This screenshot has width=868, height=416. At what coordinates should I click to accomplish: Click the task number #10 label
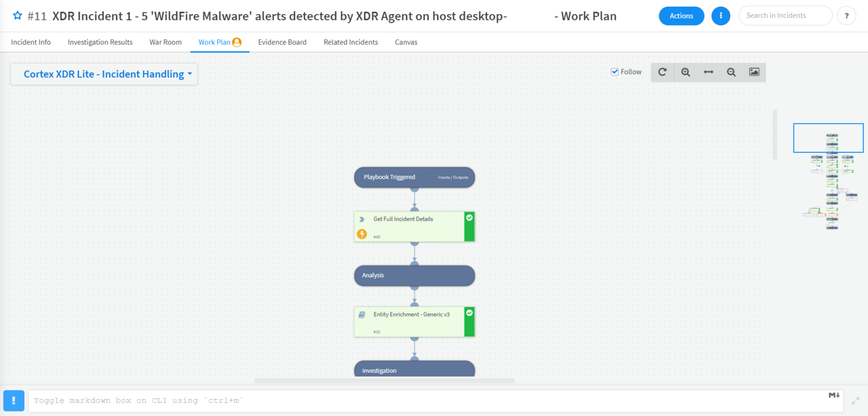(377, 332)
